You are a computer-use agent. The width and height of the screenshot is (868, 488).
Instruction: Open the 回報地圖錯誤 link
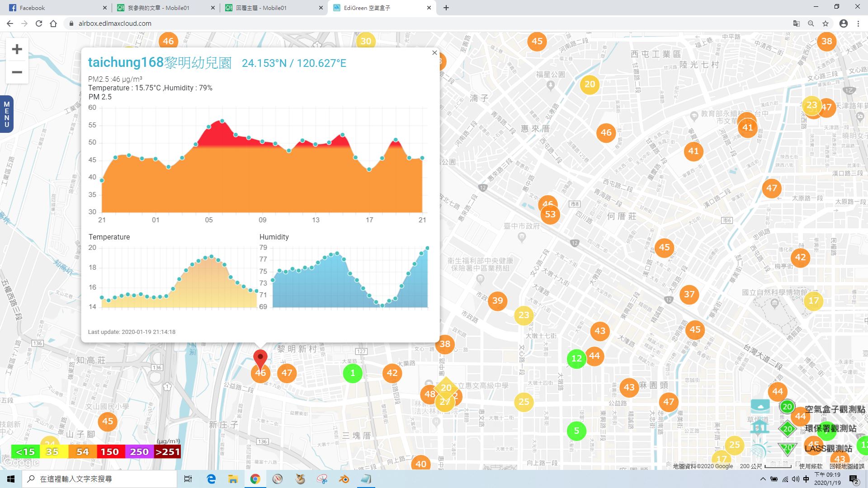(847, 466)
